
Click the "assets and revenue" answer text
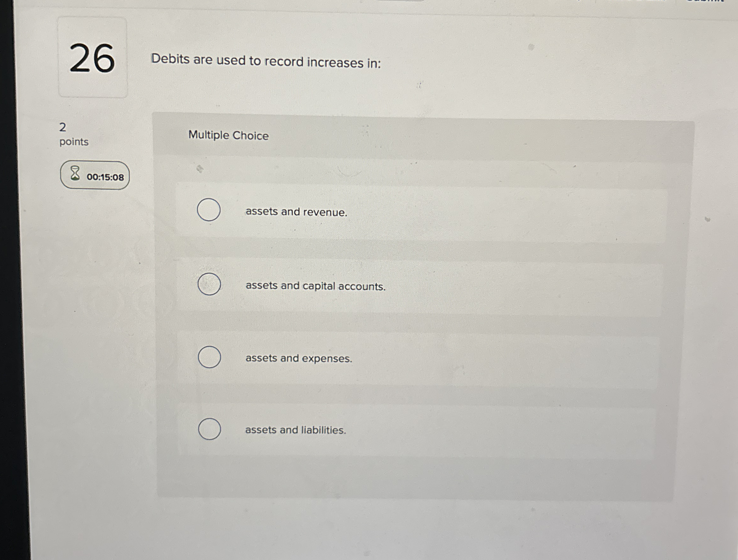(296, 212)
